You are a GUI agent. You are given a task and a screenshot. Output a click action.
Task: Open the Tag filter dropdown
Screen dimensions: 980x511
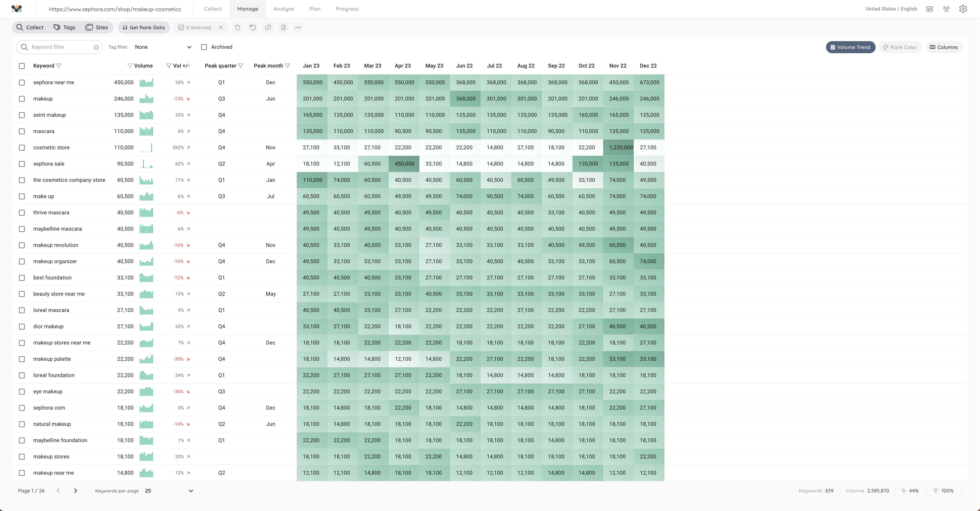163,47
